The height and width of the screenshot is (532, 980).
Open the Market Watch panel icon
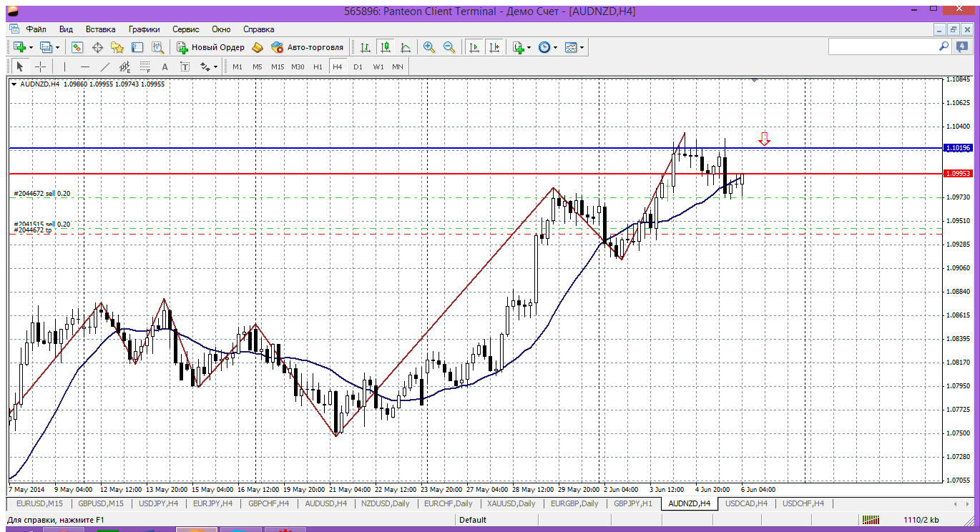[77, 47]
